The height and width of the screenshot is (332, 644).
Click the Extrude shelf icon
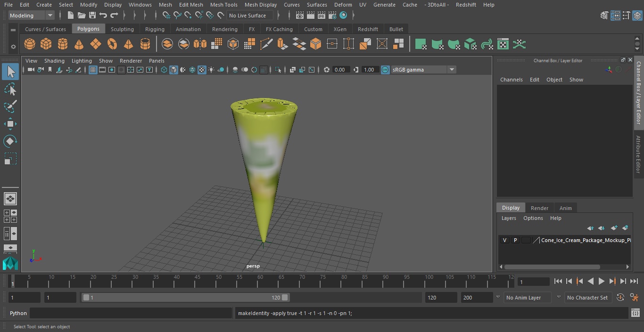(283, 44)
